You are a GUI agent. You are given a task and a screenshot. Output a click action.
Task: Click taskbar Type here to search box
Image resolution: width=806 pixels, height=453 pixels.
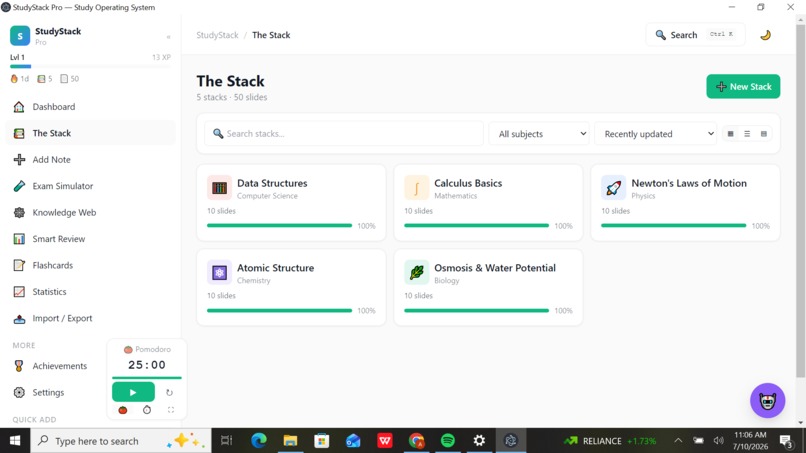click(x=121, y=441)
